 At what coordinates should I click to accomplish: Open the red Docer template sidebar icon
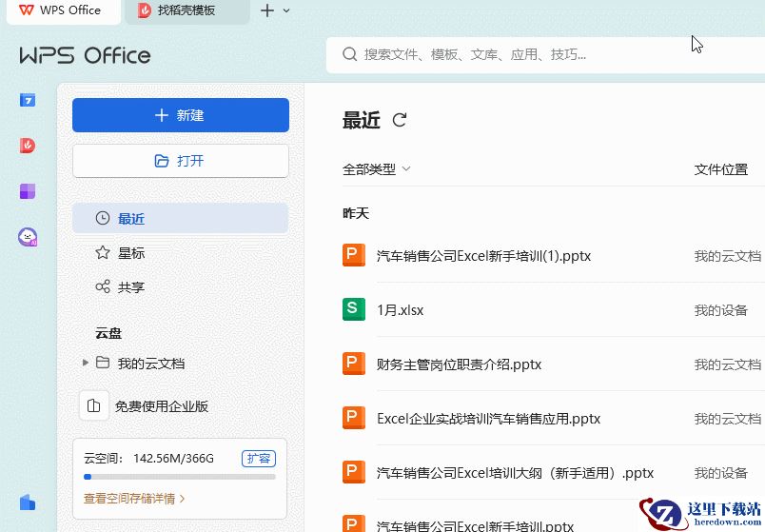pyautogui.click(x=28, y=146)
